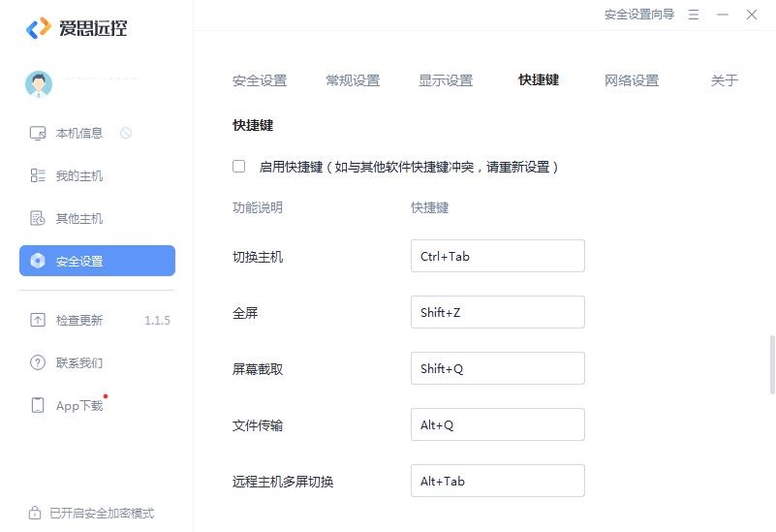Open the 网络设置 tab
This screenshot has height=532, width=776.
tap(632, 80)
